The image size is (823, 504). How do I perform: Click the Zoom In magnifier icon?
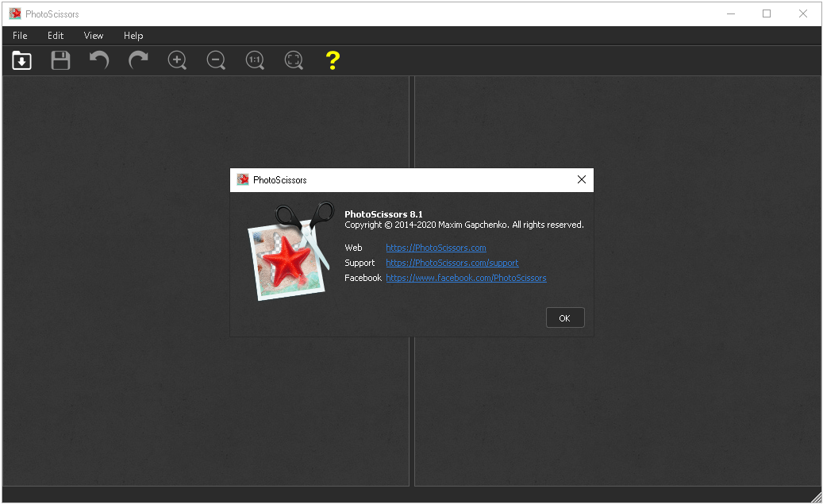click(177, 60)
